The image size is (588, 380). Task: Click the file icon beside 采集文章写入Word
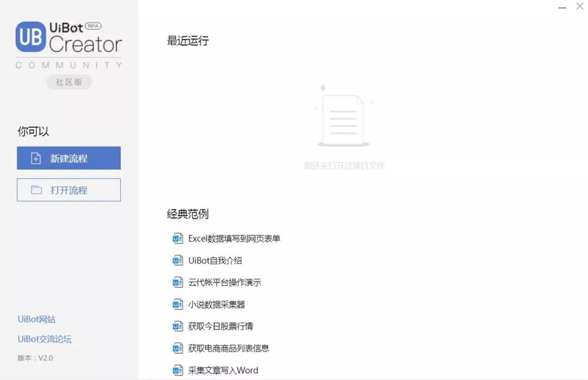(177, 370)
